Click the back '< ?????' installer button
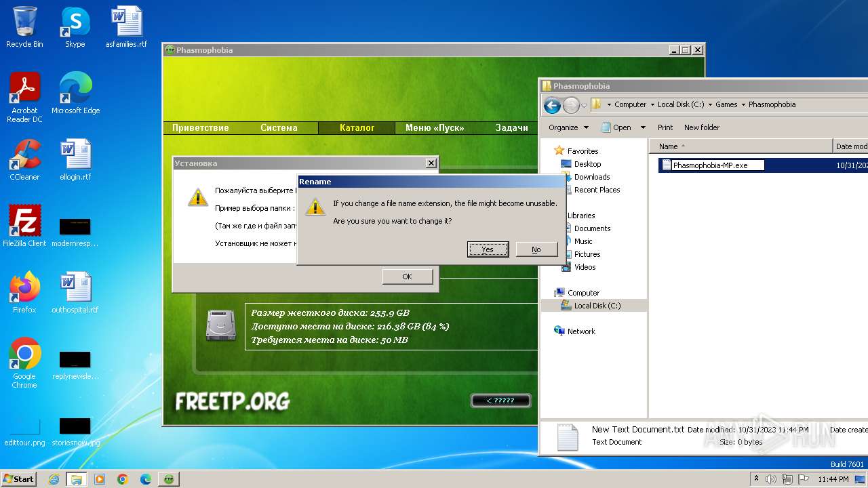 500,401
